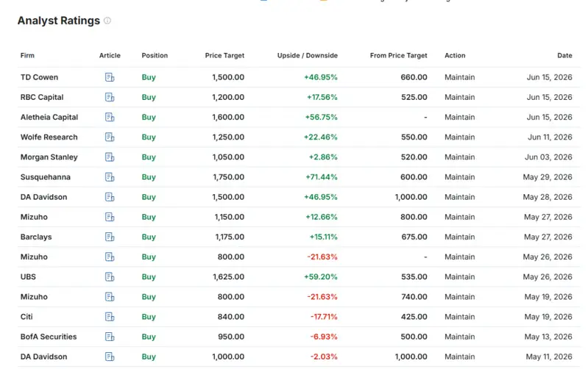The image size is (588, 369).
Task: Click the -2.03% downside value
Action: tap(324, 357)
